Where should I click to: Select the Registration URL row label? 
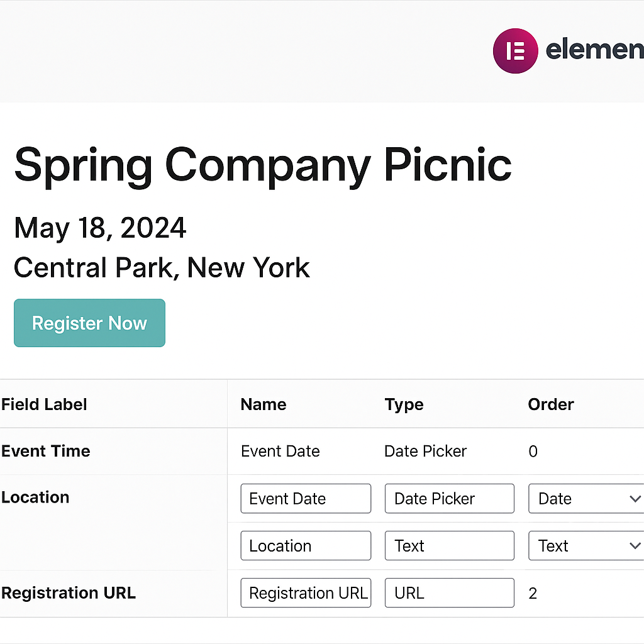[69, 593]
